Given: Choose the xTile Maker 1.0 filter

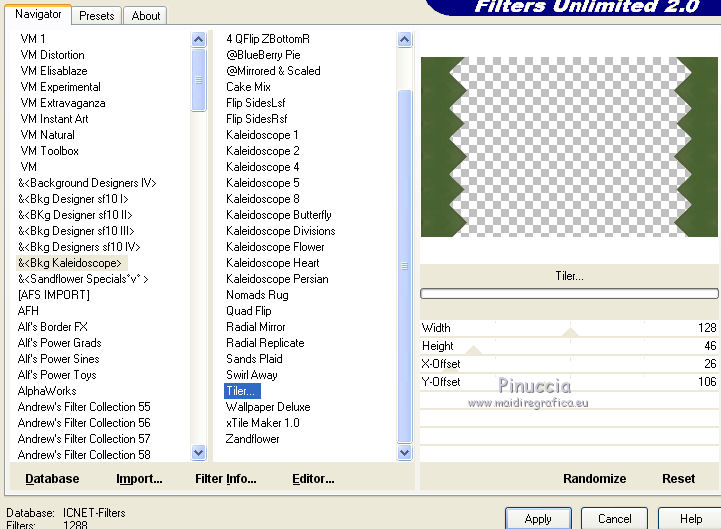Looking at the screenshot, I should point(263,423).
